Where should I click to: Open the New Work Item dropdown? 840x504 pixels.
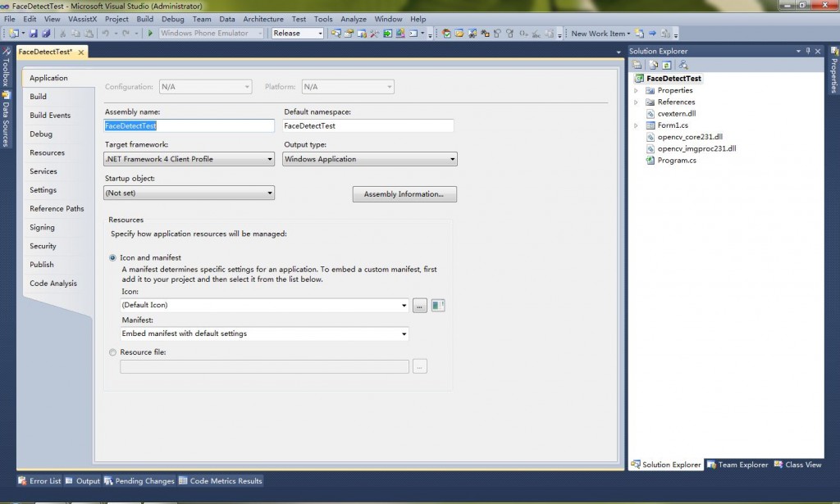600,33
